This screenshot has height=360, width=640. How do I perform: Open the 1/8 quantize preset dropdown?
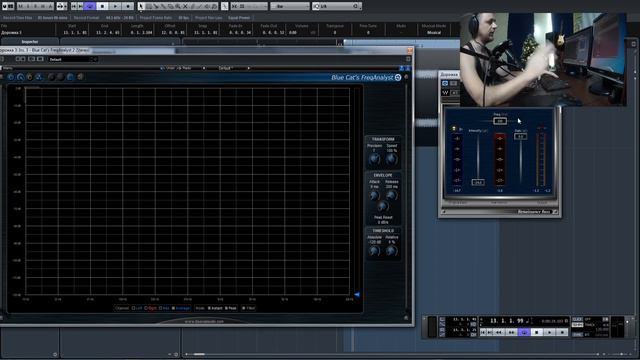pos(337,6)
